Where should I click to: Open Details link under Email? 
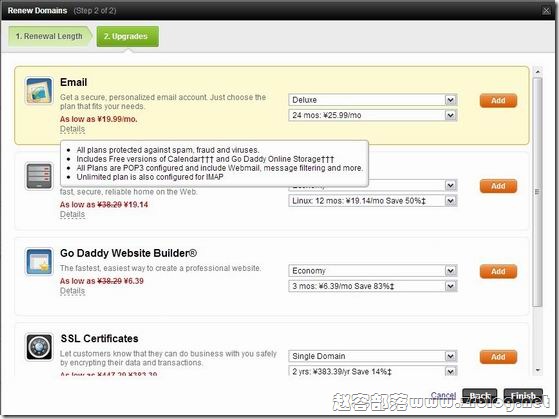click(72, 129)
